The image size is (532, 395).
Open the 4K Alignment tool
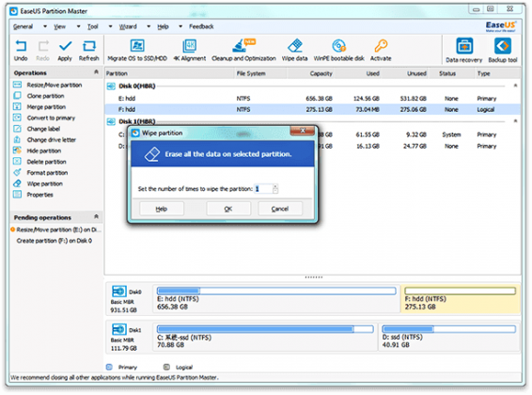tap(189, 50)
